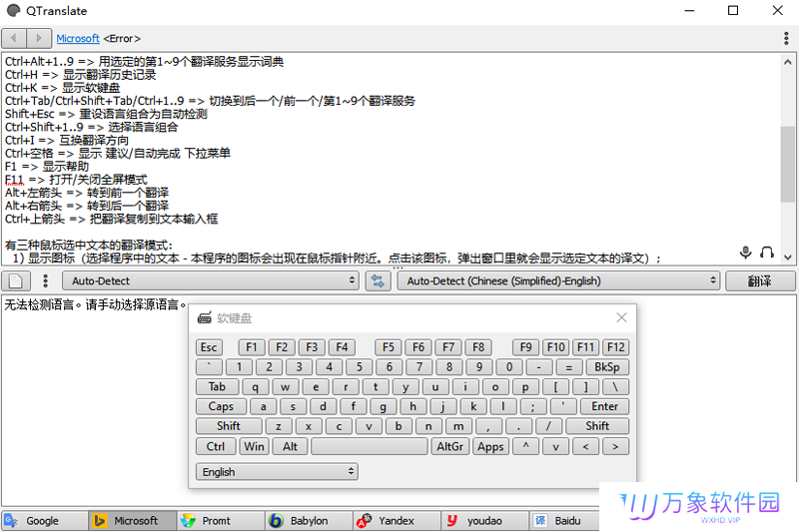The height and width of the screenshot is (532, 799).
Task: Click the scroll down arrow of the text pane
Action: click(x=788, y=258)
